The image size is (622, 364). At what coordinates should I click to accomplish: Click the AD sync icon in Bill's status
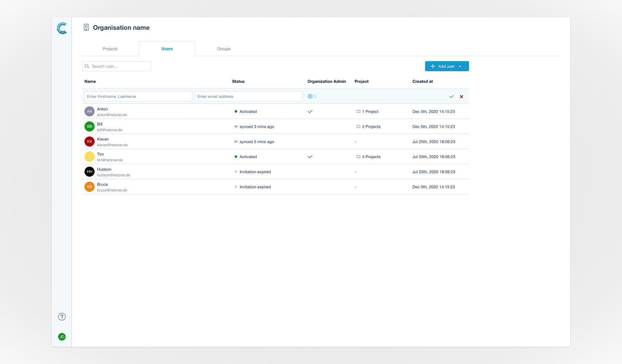coord(236,126)
